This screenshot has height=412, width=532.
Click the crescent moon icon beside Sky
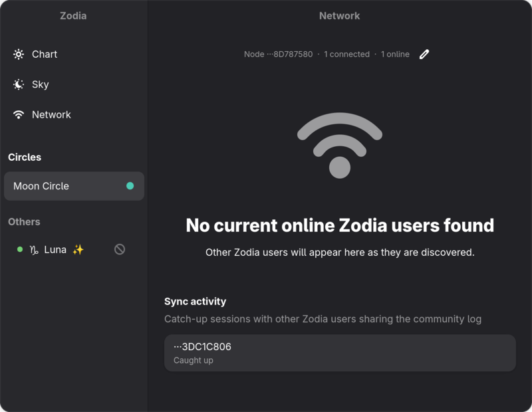[x=19, y=84]
